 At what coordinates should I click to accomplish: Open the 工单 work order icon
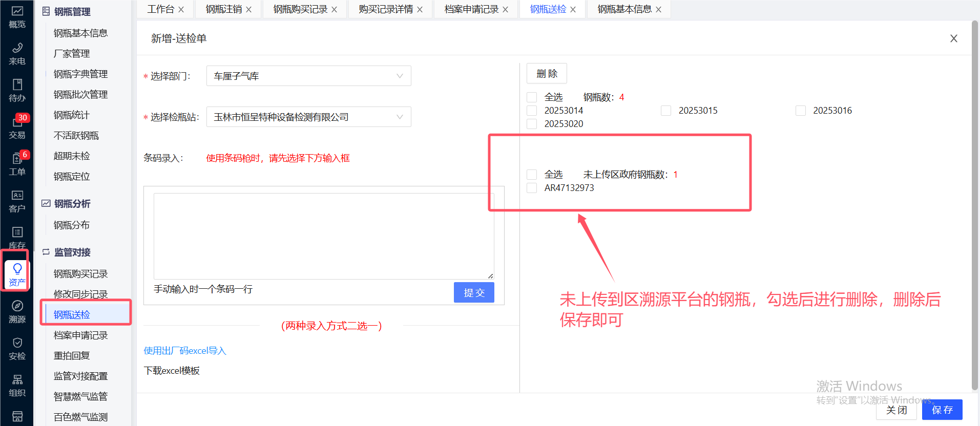pyautogui.click(x=17, y=164)
